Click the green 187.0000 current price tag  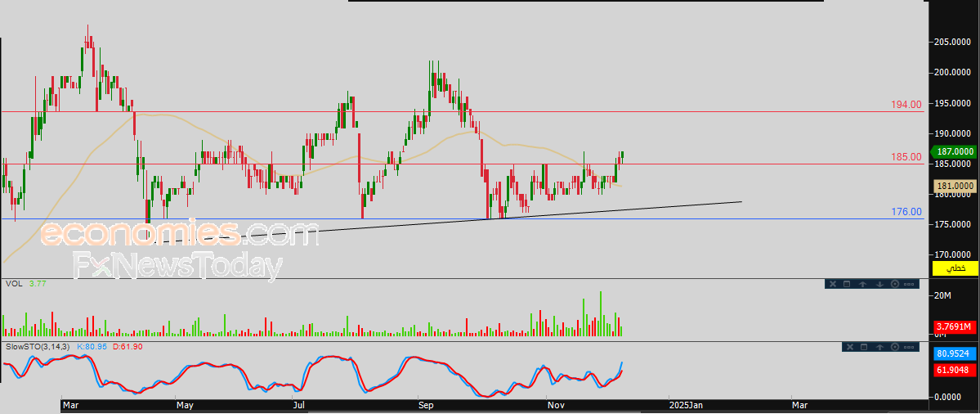click(955, 151)
